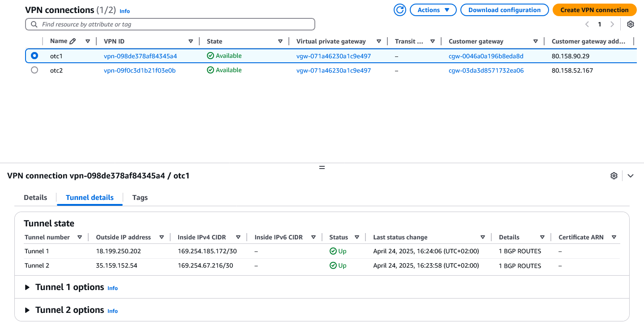Select the otc1 radio button
This screenshot has height=325, width=644.
coord(34,56)
